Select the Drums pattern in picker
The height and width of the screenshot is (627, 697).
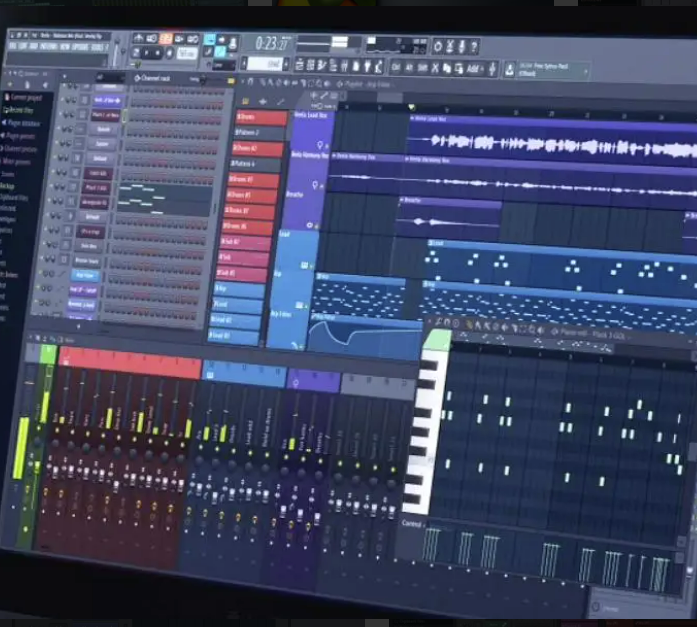point(261,117)
